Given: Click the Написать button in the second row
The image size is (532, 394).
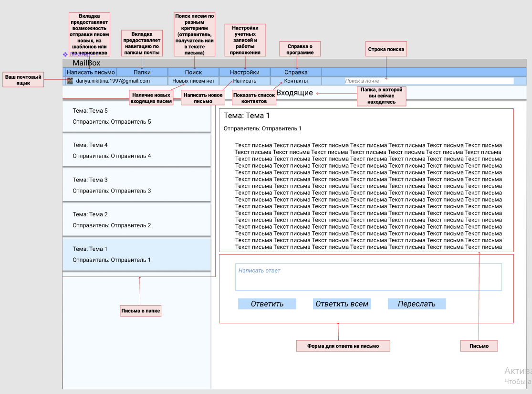Looking at the screenshot, I should 245,81.
